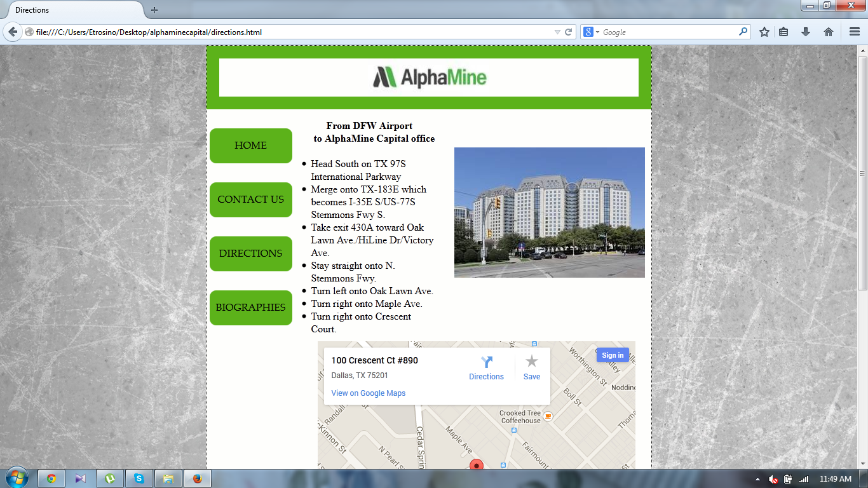Image resolution: width=868 pixels, height=488 pixels.
Task: Click the site identity globe icon
Action: point(29,32)
